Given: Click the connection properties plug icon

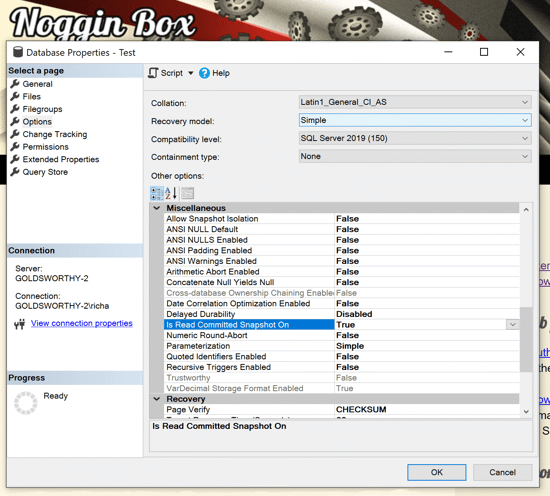Looking at the screenshot, I should pyautogui.click(x=20, y=323).
